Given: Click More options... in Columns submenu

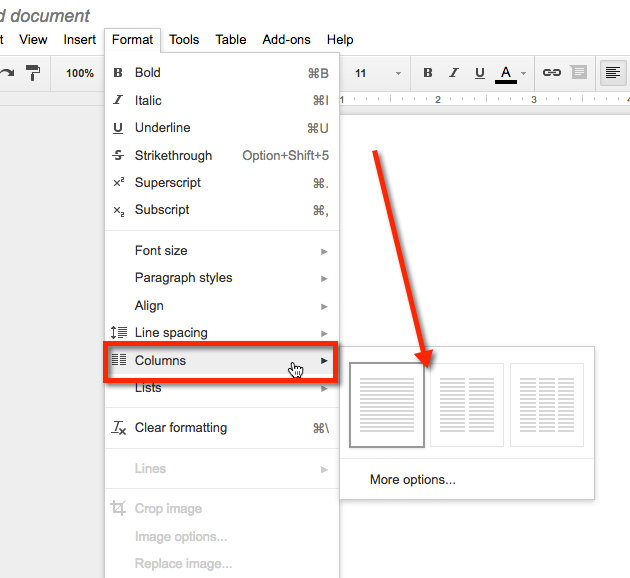Looking at the screenshot, I should pos(413,480).
